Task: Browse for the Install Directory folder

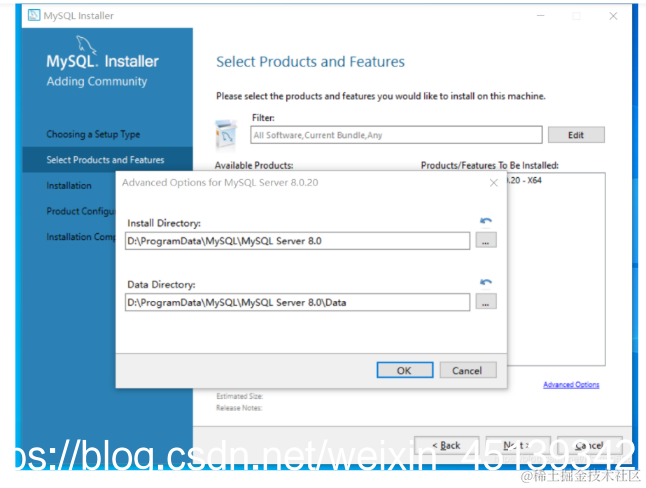Action: pyautogui.click(x=486, y=240)
